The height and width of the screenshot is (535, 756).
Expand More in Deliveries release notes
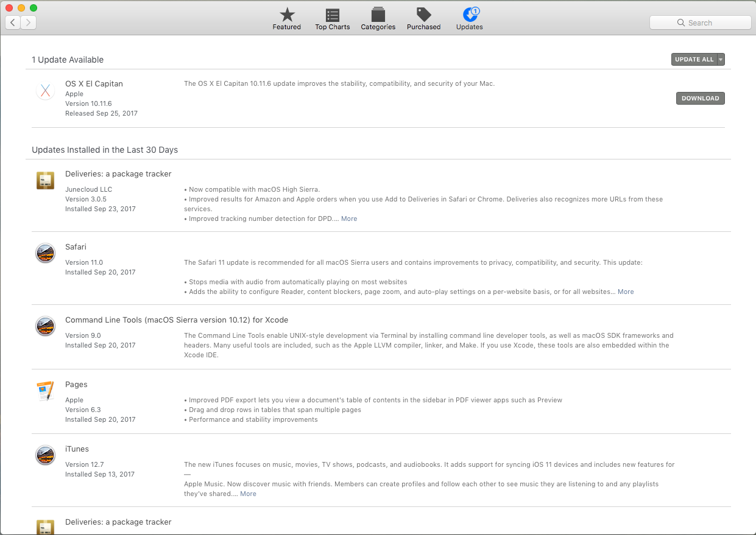click(x=349, y=219)
